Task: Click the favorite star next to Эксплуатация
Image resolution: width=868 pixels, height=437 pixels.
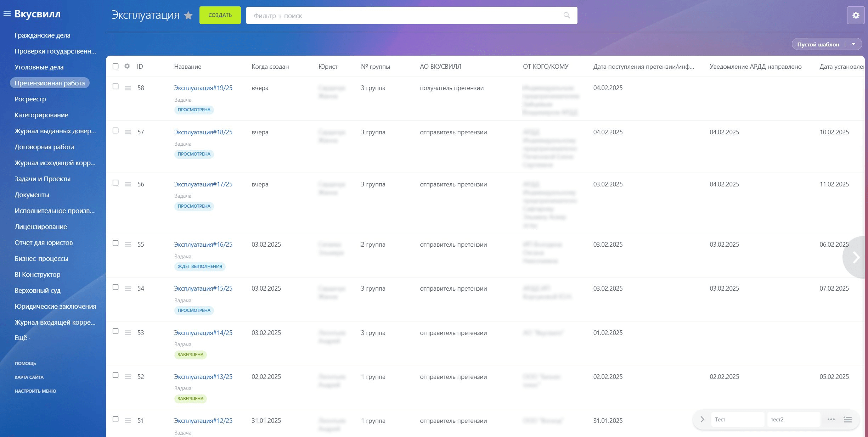Action: pyautogui.click(x=188, y=16)
